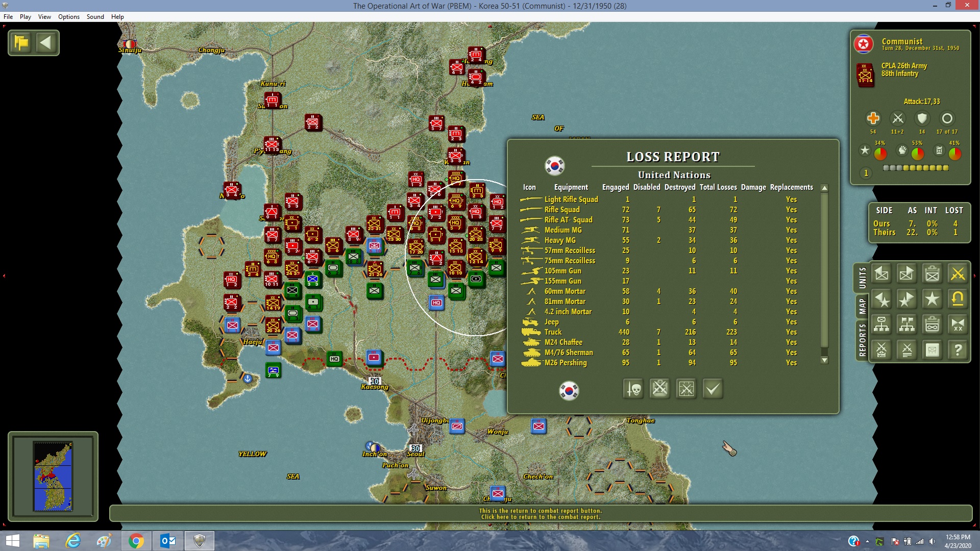The image size is (980, 551).
Task: Switch to the UNITS tab
Action: [862, 278]
